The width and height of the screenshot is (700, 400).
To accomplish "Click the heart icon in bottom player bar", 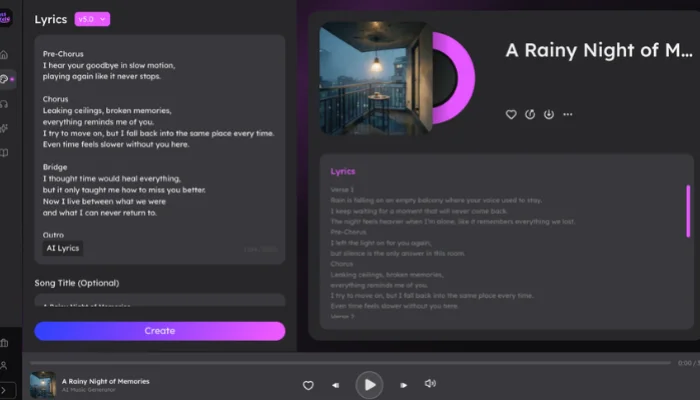I will click(308, 385).
